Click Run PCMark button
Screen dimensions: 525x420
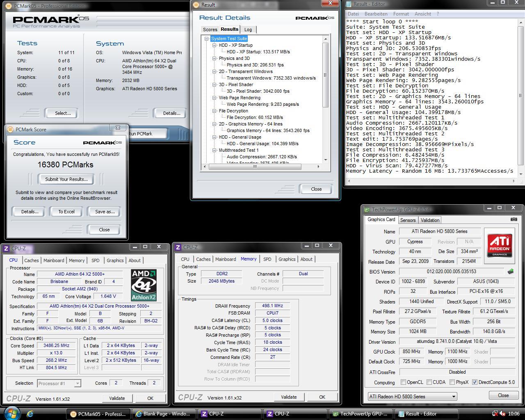[147, 134]
